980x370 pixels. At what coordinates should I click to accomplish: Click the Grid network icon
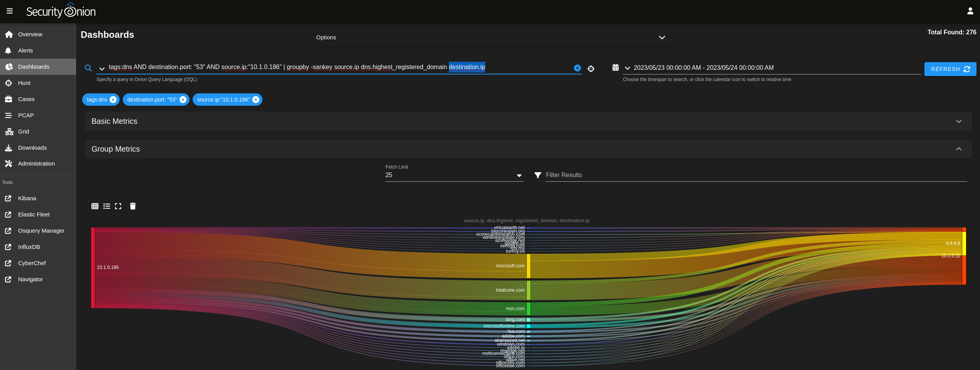pos(9,132)
